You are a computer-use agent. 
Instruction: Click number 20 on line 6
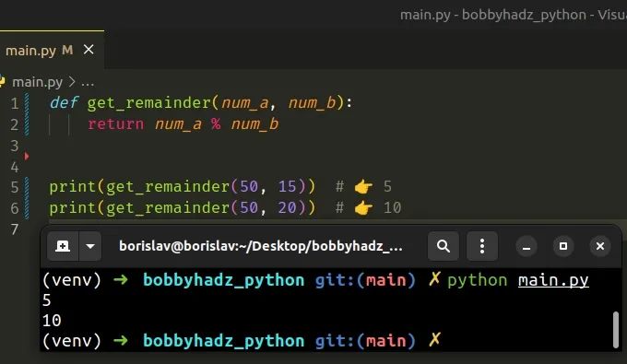[x=287, y=207]
